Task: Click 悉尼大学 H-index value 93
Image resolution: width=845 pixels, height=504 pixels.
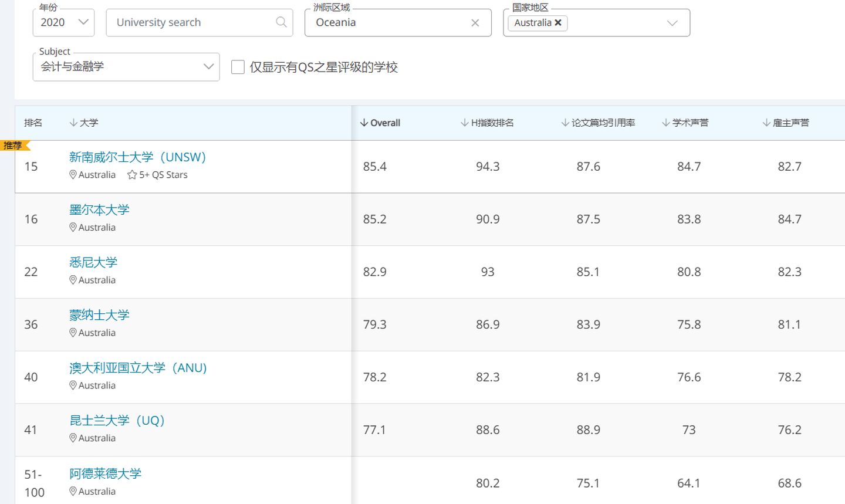Action: click(x=488, y=272)
